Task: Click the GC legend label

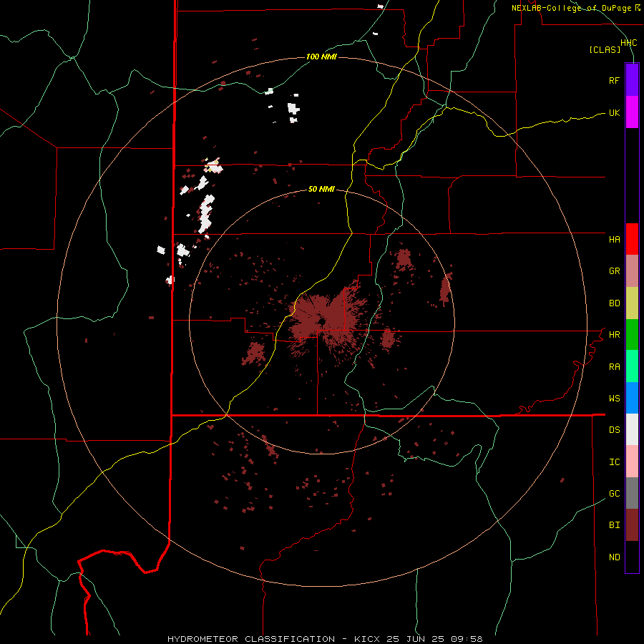Action: pos(614,494)
